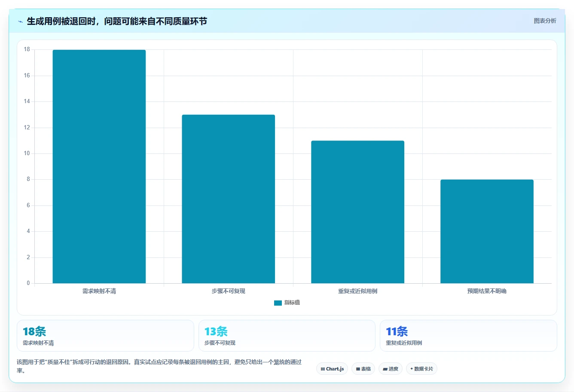Click the y-axis value 10
Viewport: 574px width, 392px height.
point(27,153)
